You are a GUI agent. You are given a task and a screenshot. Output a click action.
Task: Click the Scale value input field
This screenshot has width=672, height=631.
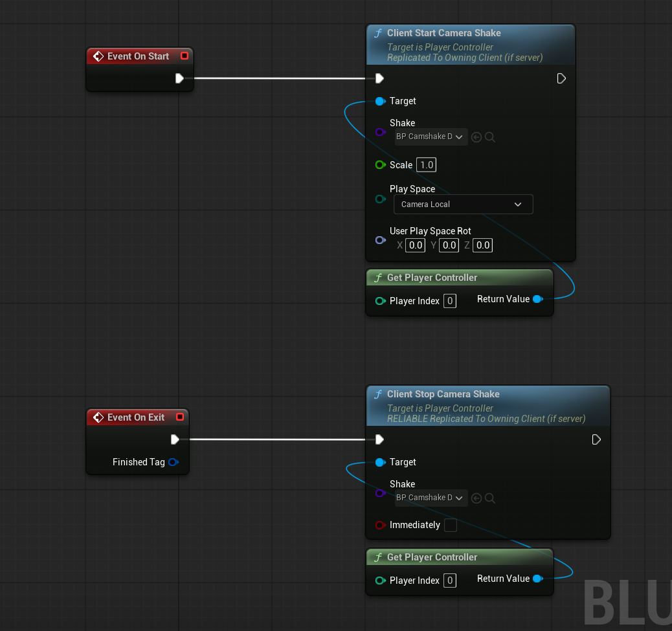[x=426, y=165]
